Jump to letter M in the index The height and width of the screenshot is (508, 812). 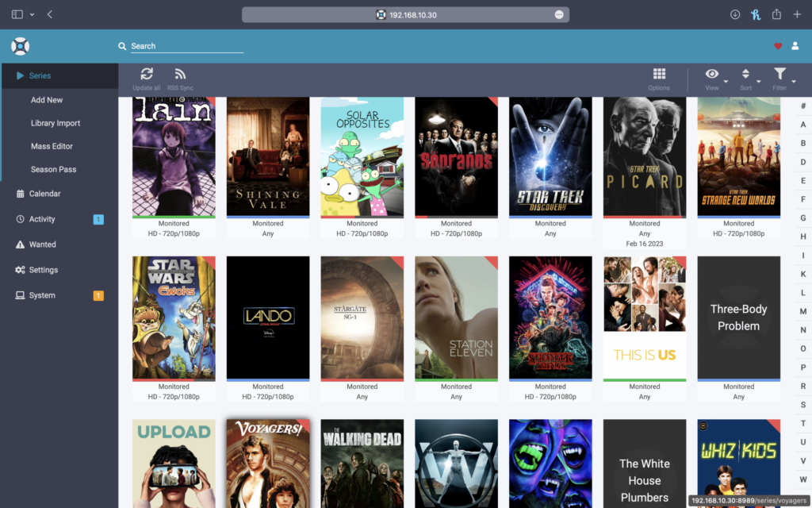pyautogui.click(x=803, y=311)
